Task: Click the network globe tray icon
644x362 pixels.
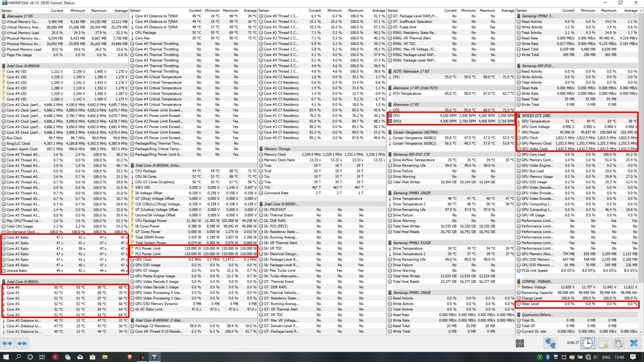Action: click(x=588, y=357)
